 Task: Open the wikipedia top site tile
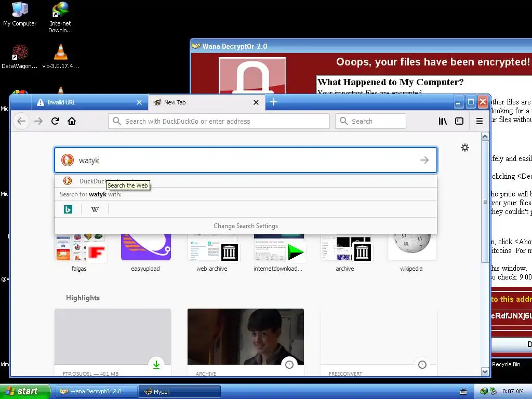coord(411,253)
